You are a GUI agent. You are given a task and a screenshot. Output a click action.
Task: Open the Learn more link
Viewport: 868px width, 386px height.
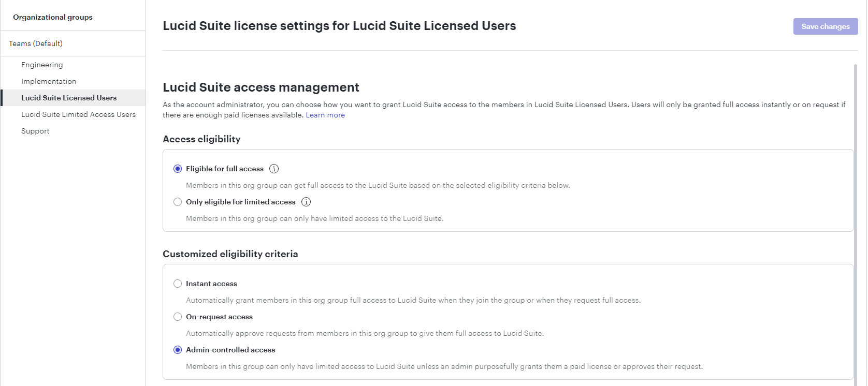(x=325, y=115)
